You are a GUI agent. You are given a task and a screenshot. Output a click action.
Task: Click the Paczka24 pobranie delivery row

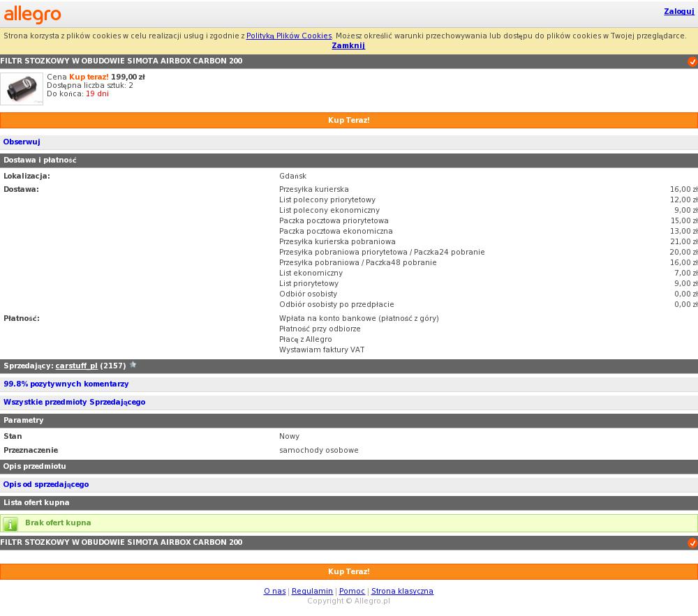pyautogui.click(x=489, y=252)
